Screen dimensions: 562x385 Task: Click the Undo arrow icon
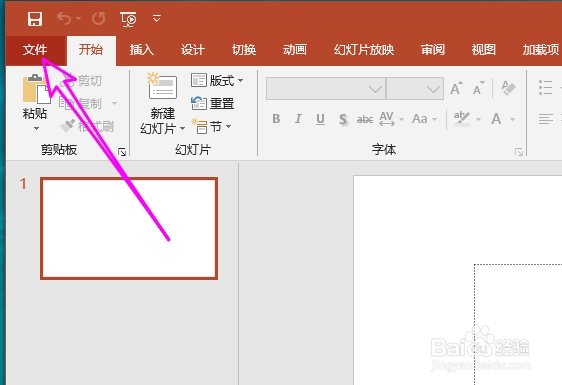pyautogui.click(x=65, y=19)
